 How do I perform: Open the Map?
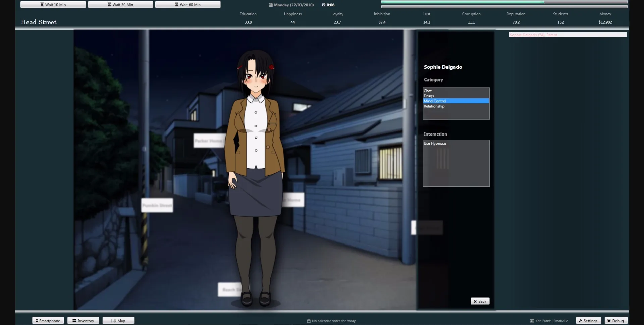[x=118, y=320]
